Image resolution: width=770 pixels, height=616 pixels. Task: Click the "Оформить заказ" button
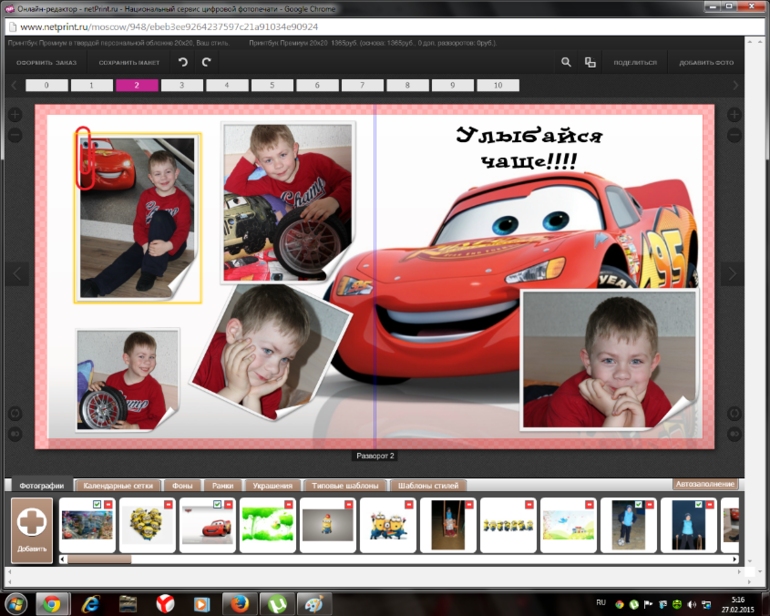click(46, 62)
